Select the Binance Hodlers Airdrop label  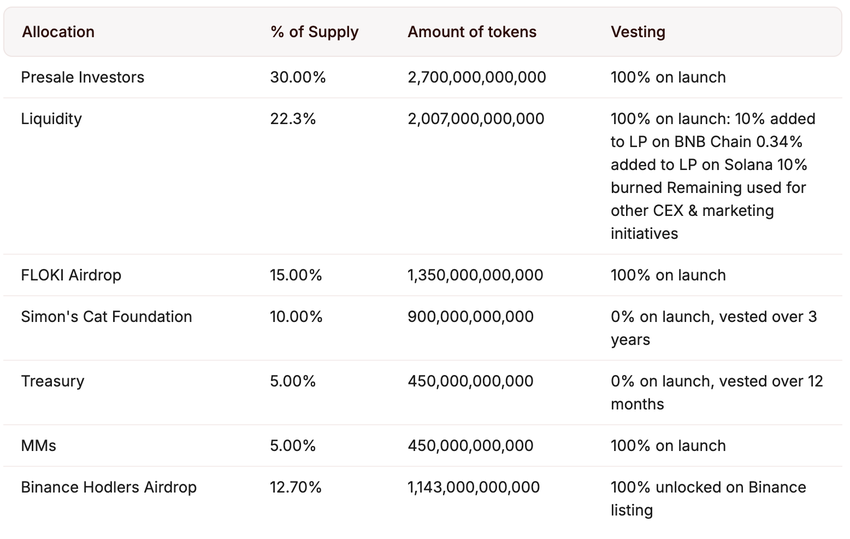[x=109, y=488]
